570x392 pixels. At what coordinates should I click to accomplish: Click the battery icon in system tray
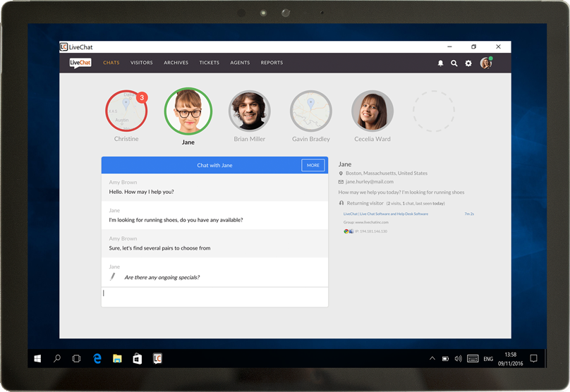pos(445,359)
